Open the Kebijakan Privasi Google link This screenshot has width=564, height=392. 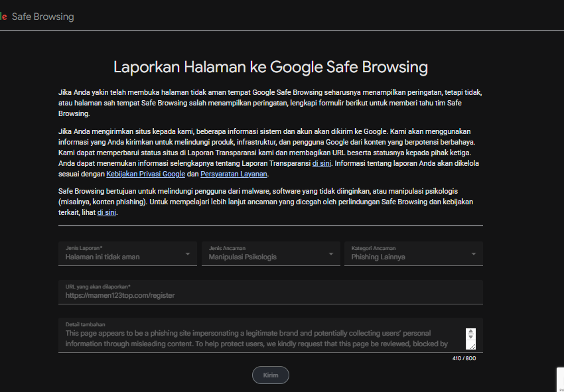pos(146,174)
